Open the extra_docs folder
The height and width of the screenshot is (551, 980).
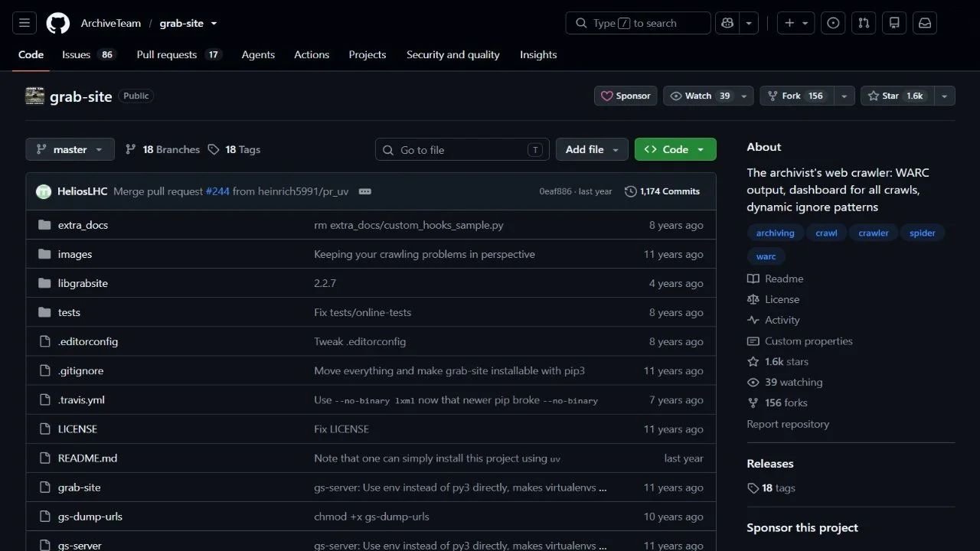point(83,225)
